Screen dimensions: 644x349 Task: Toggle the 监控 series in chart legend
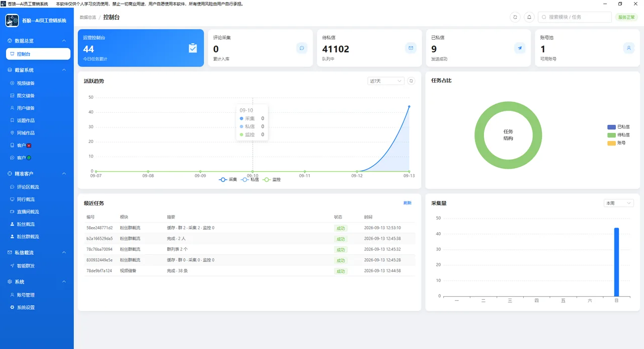coord(272,179)
